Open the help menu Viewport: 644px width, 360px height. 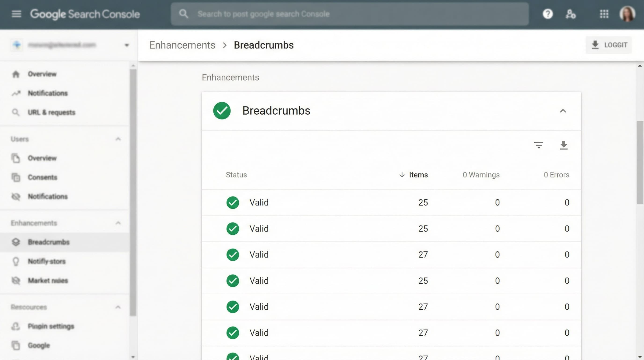[x=547, y=14]
